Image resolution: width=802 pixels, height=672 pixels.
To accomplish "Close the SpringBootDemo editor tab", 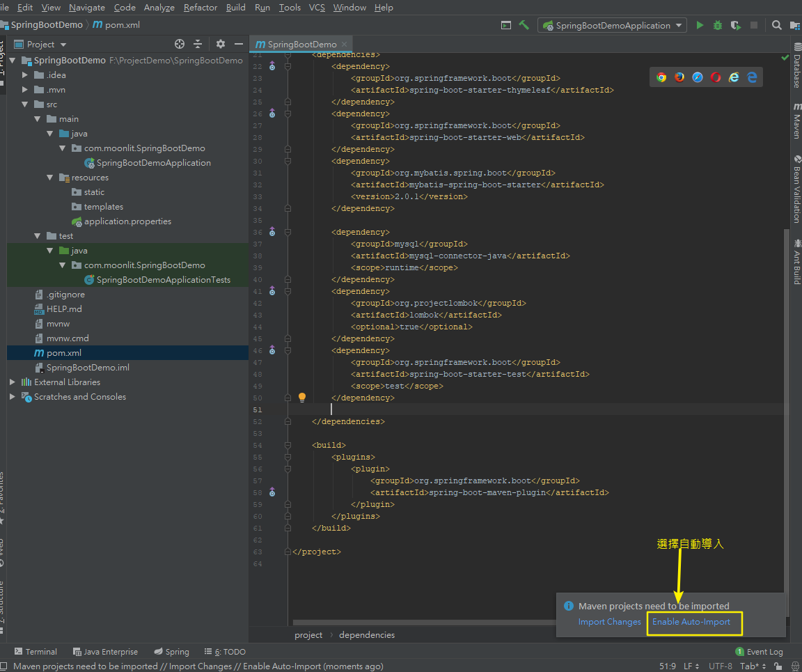I will tap(344, 44).
